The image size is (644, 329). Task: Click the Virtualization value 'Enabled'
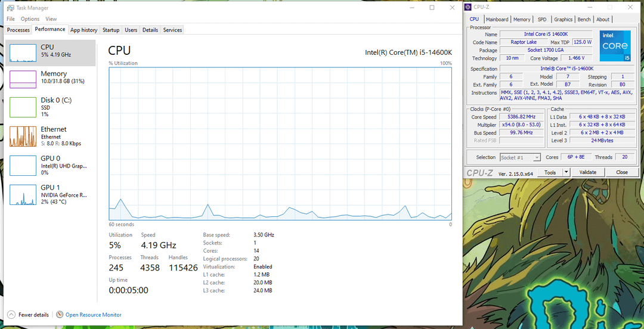263,266
